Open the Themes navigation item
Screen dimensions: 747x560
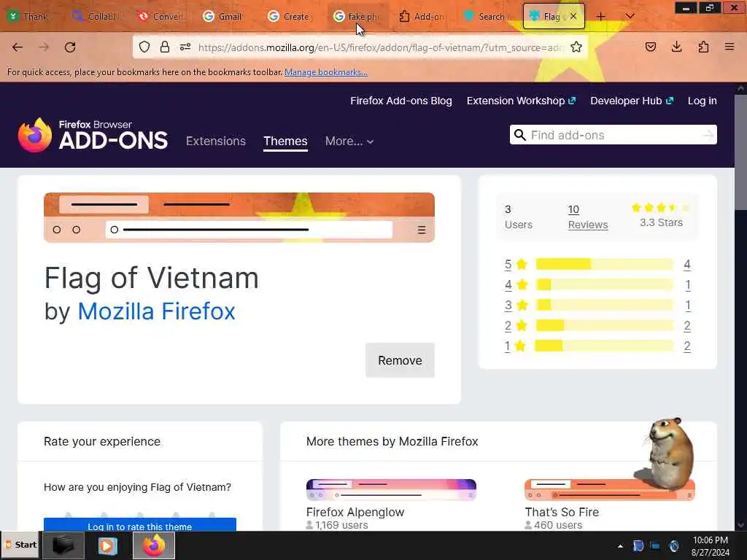point(285,141)
